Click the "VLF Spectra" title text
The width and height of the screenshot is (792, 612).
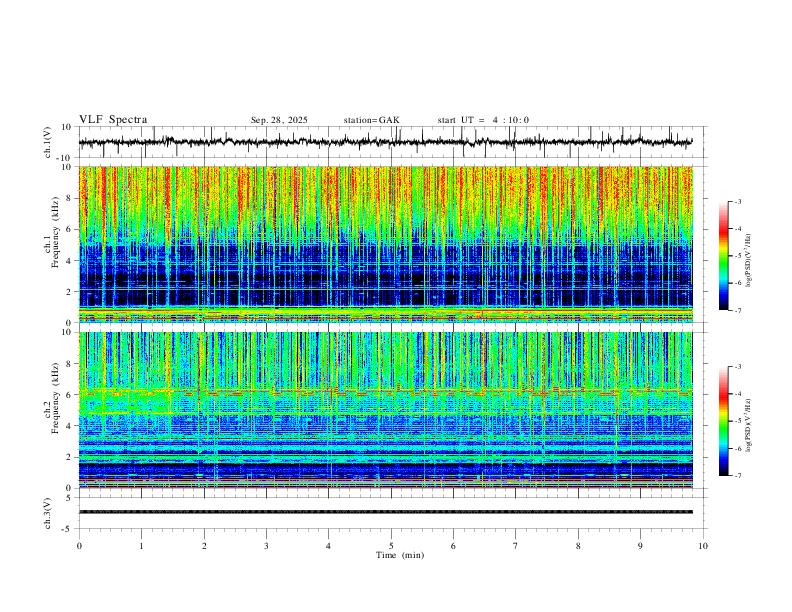click(x=113, y=119)
